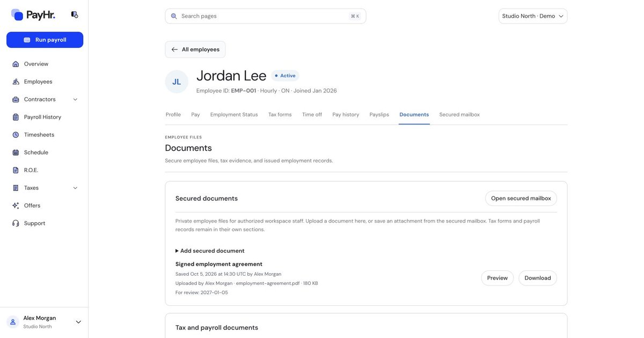Click the Run payroll button
This screenshot has height=338, width=644.
click(45, 40)
